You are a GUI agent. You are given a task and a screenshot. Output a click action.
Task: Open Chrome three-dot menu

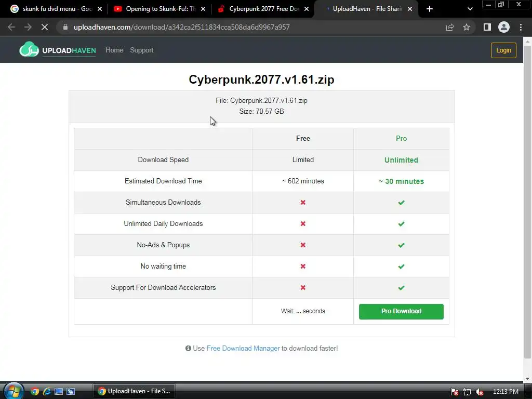point(521,27)
